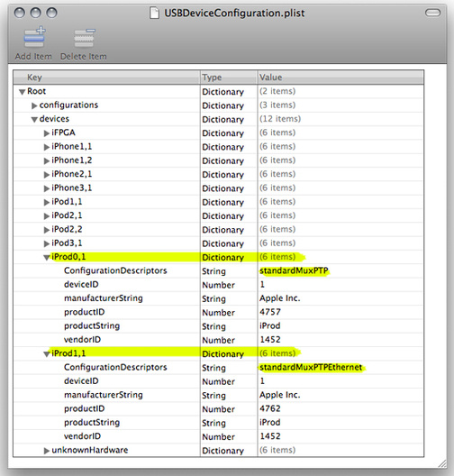This screenshot has height=476, width=454.
Task: Click the Value column header
Action: pos(340,78)
